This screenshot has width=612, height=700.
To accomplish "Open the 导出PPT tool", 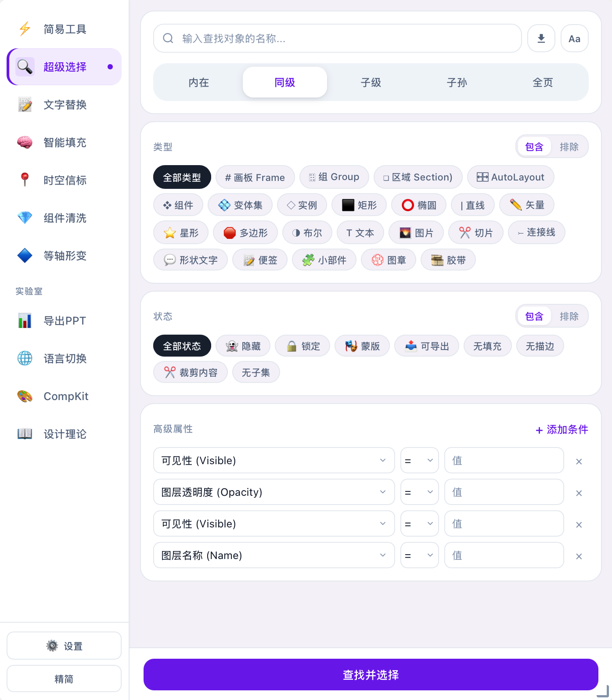I will coord(64,321).
